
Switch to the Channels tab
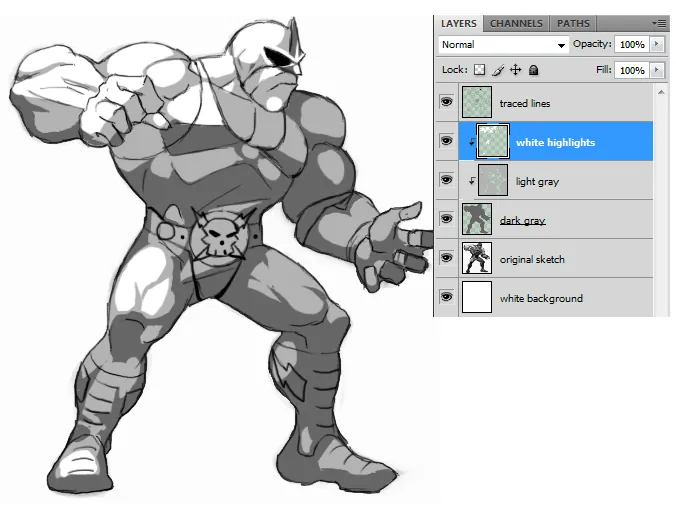tap(516, 23)
